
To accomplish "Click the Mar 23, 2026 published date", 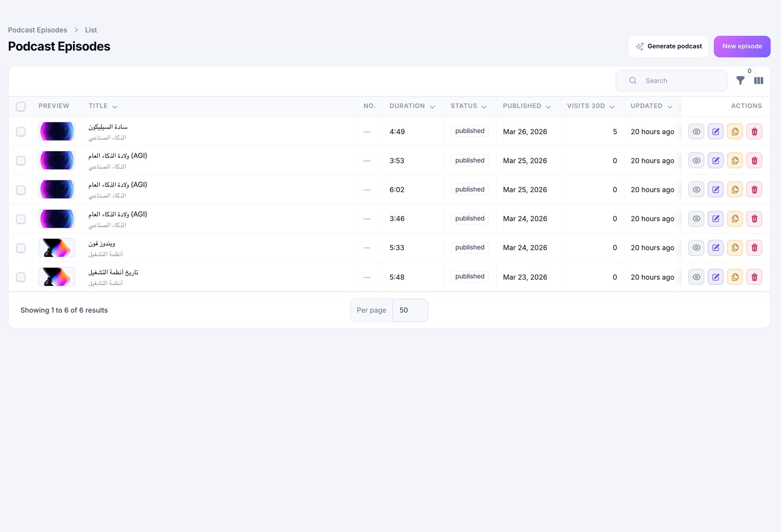I will tap(525, 277).
